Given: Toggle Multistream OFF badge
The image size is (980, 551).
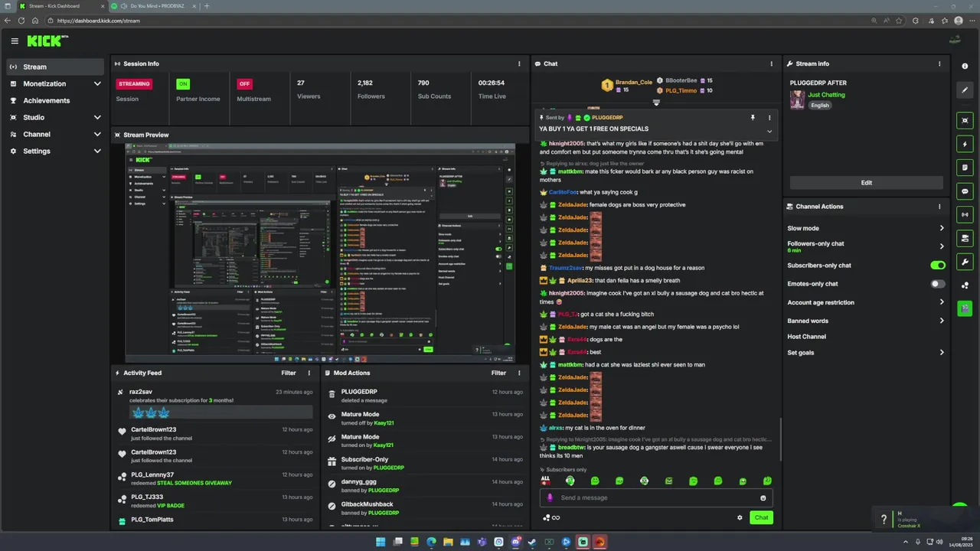Looking at the screenshot, I should click(x=244, y=83).
